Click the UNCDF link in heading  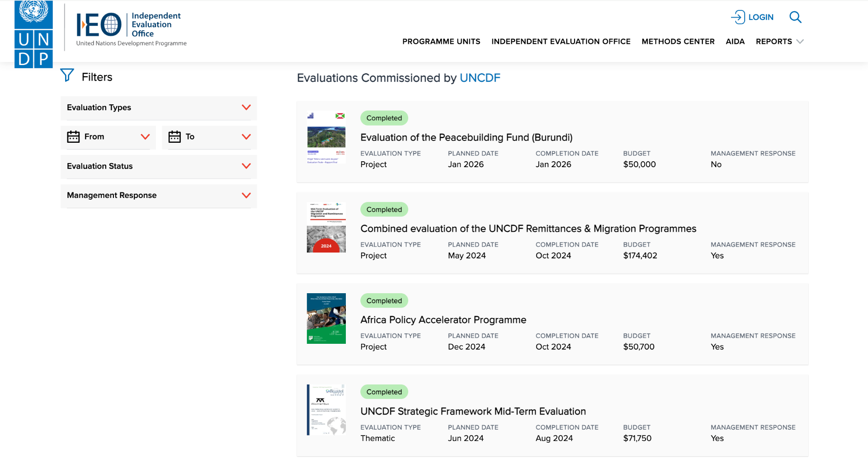tap(480, 78)
